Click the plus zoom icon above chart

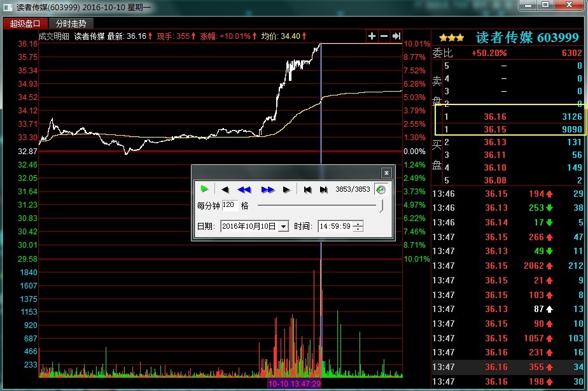372,36
